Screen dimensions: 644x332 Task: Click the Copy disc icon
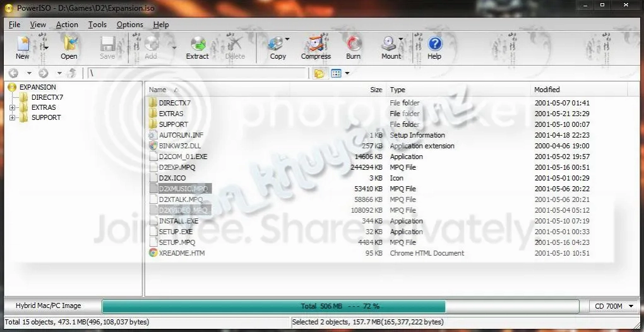point(275,43)
